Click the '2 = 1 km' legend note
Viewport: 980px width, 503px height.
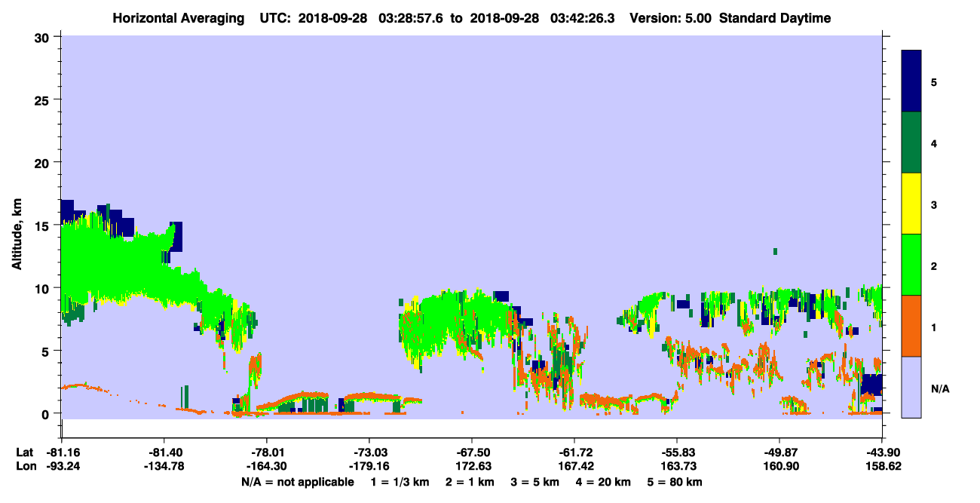click(x=469, y=482)
